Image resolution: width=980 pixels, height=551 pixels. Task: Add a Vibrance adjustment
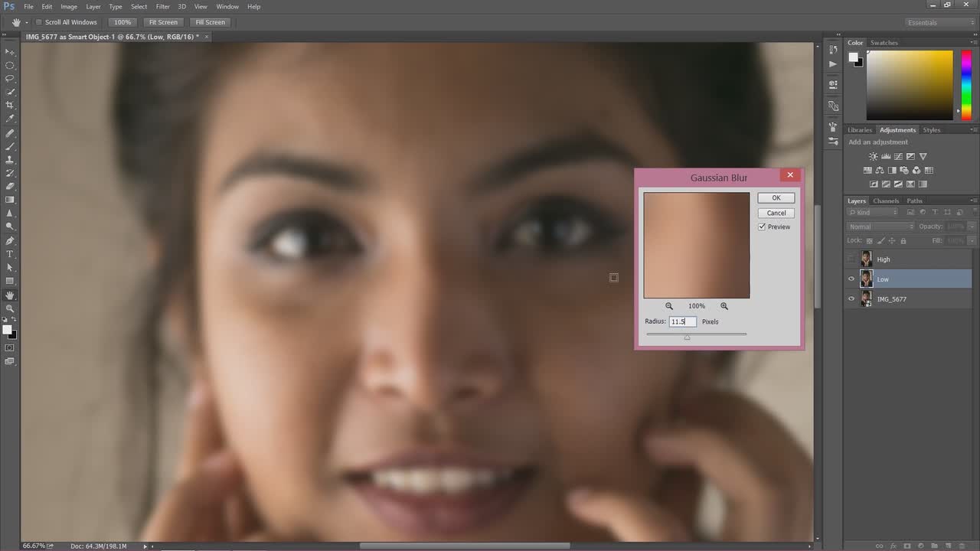(923, 157)
